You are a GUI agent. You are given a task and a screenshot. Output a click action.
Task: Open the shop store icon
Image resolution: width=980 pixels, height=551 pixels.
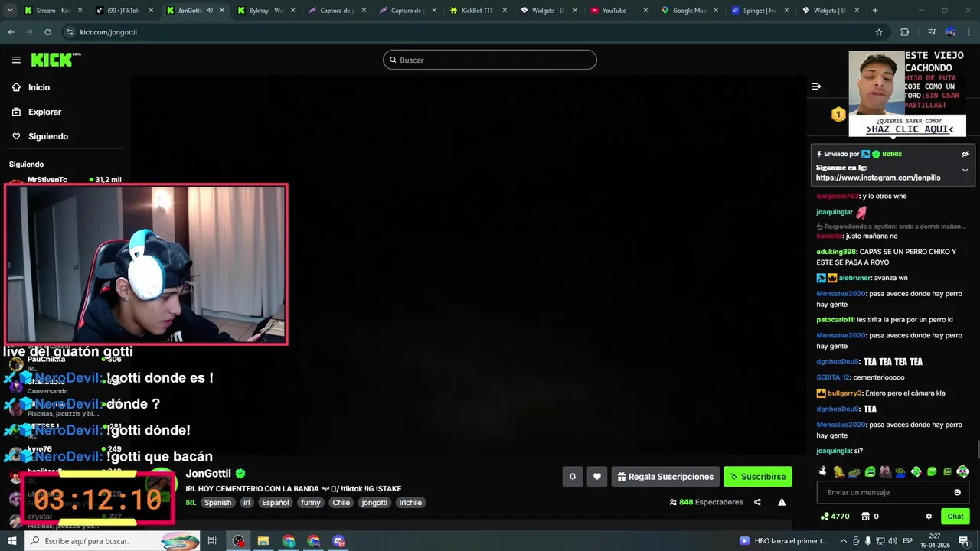[866, 517]
